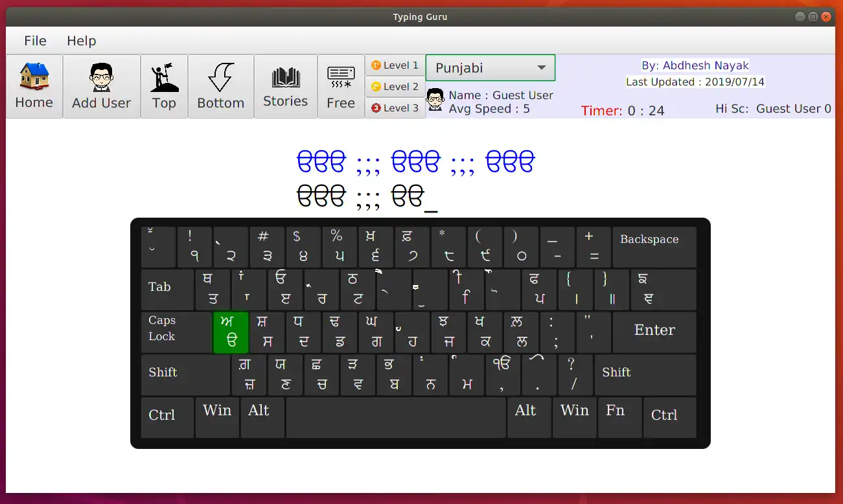Click the left Win key

tap(217, 418)
